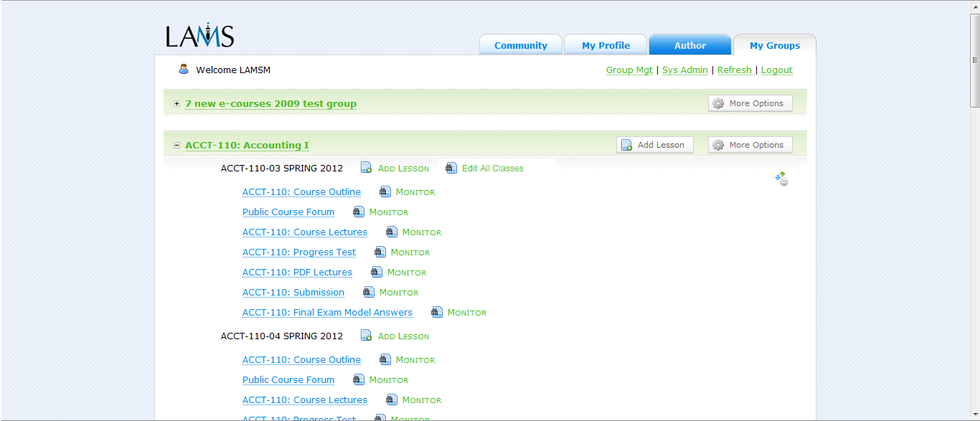Screen dimensions: 980x421
Task: Expand the 7 new e-courses 2009 test group
Action: 177,104
